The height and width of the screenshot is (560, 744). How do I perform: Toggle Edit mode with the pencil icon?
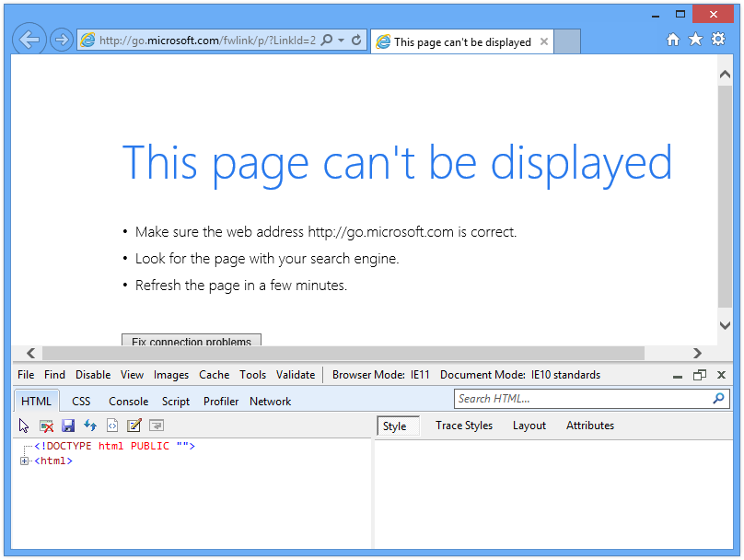[134, 426]
